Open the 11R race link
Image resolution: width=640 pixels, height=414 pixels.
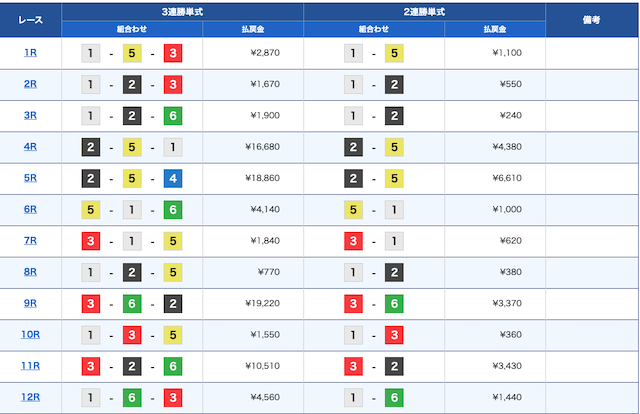(x=30, y=366)
